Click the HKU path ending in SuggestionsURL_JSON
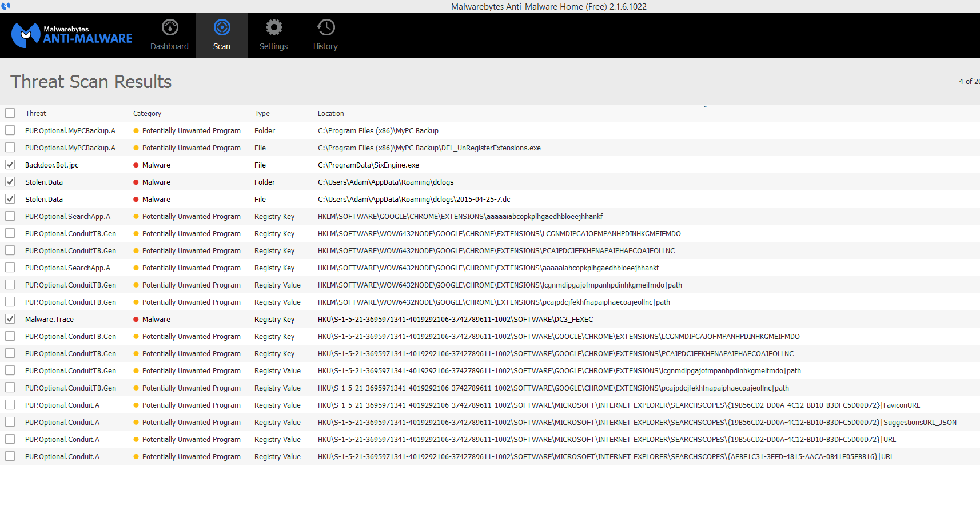 (x=638, y=423)
